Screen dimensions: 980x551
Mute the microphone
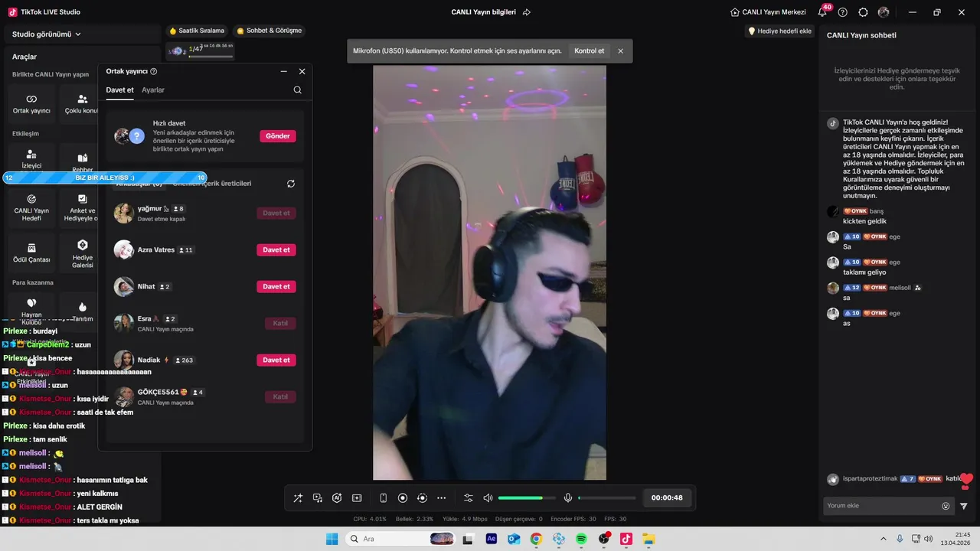pos(568,498)
